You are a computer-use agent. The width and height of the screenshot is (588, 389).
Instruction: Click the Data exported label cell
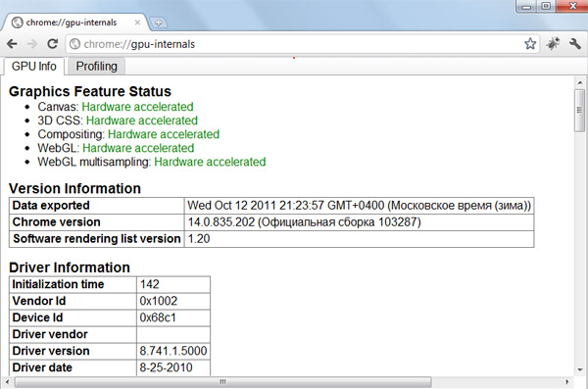point(97,206)
